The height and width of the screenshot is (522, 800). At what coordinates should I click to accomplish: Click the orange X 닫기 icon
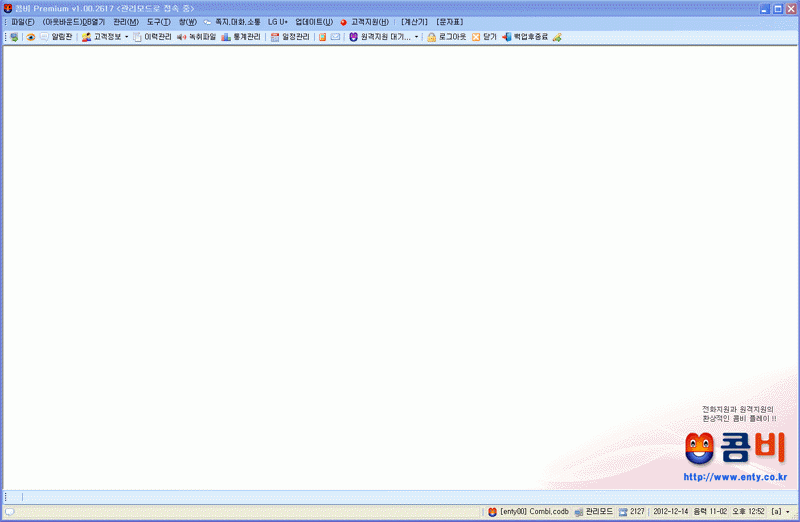476,37
